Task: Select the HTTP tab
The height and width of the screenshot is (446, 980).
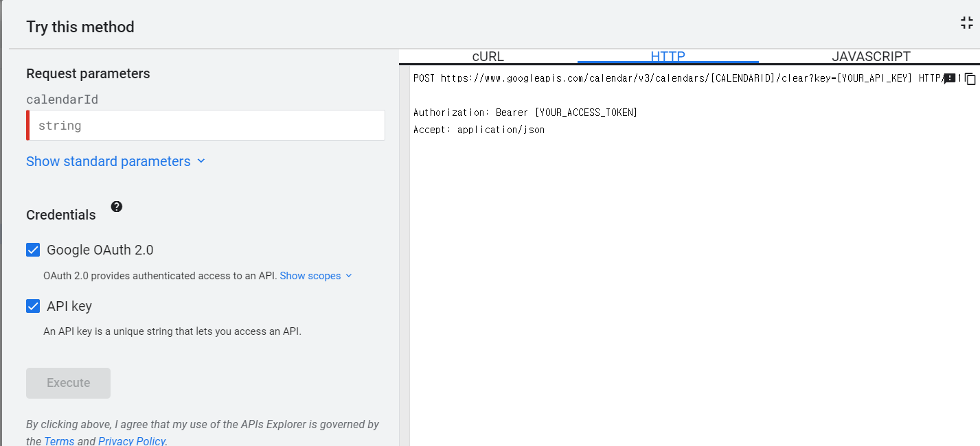Action: coord(668,56)
